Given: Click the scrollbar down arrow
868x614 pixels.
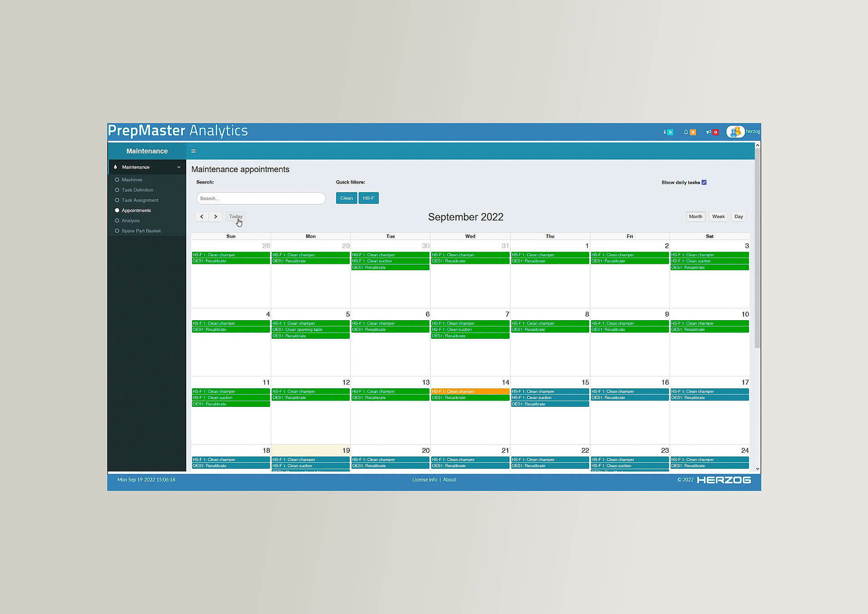Looking at the screenshot, I should click(x=757, y=469).
